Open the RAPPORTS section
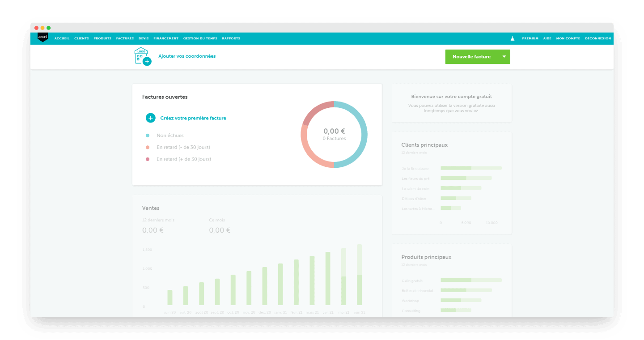The image size is (644, 340). 231,38
